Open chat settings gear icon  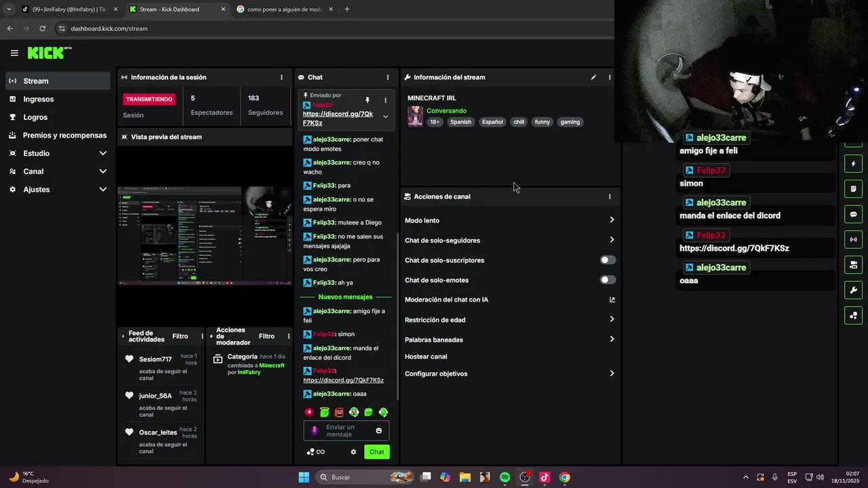coord(353,452)
